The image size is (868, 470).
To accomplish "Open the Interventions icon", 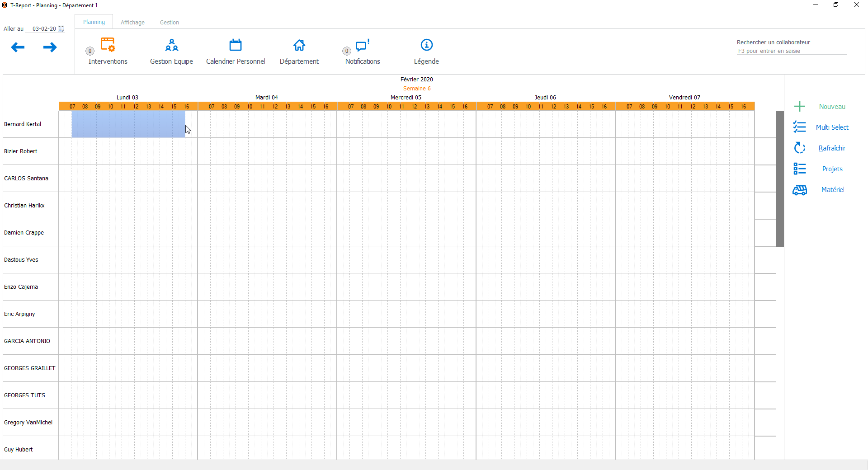I will [x=108, y=45].
